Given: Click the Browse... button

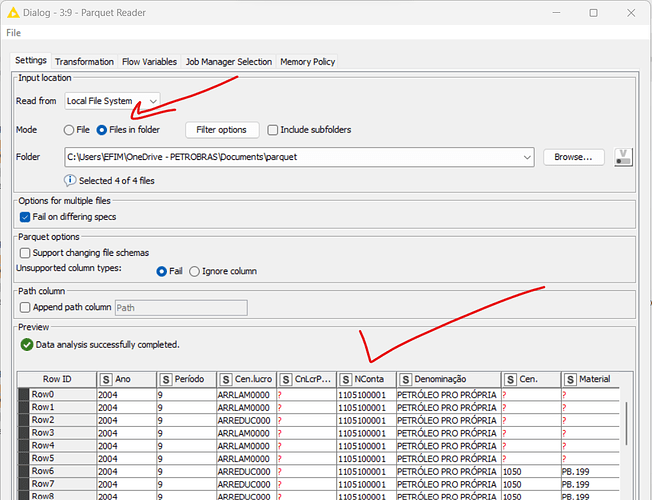Looking at the screenshot, I should 573,157.
